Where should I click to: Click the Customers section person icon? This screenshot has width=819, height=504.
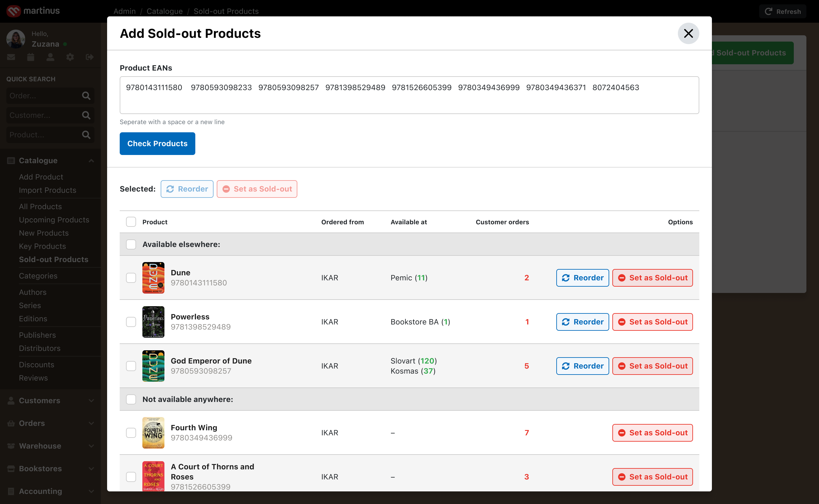tap(11, 400)
